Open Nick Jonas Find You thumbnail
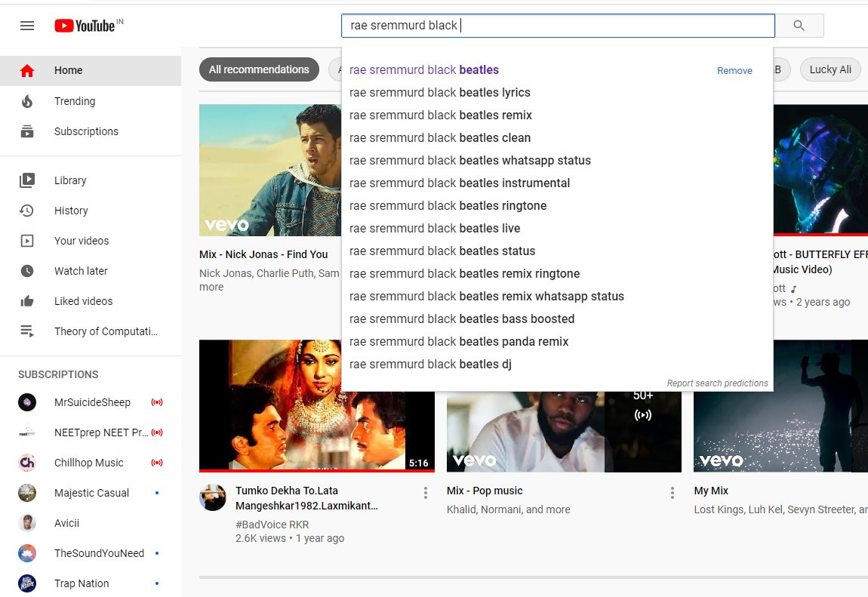This screenshot has height=597, width=868. 270,171
